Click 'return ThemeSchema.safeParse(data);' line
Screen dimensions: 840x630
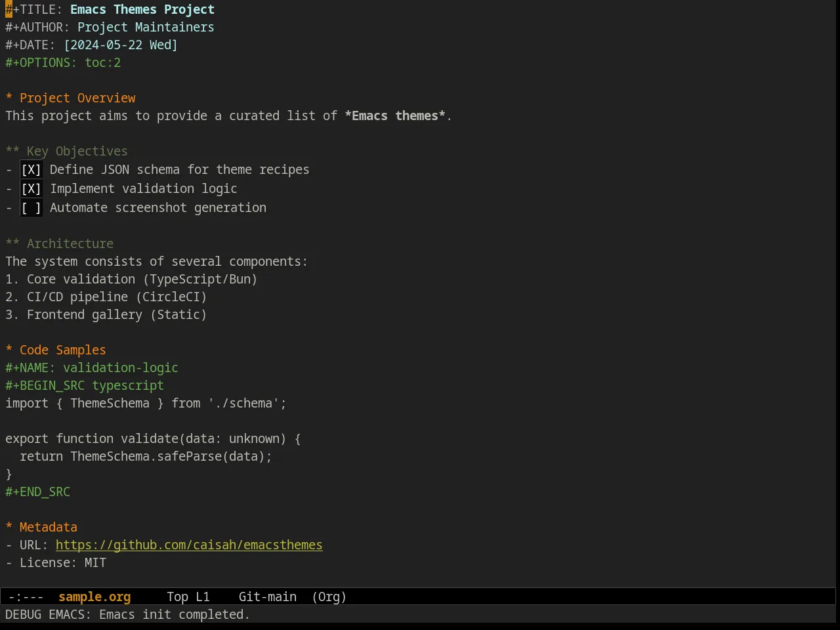pyautogui.click(x=146, y=456)
